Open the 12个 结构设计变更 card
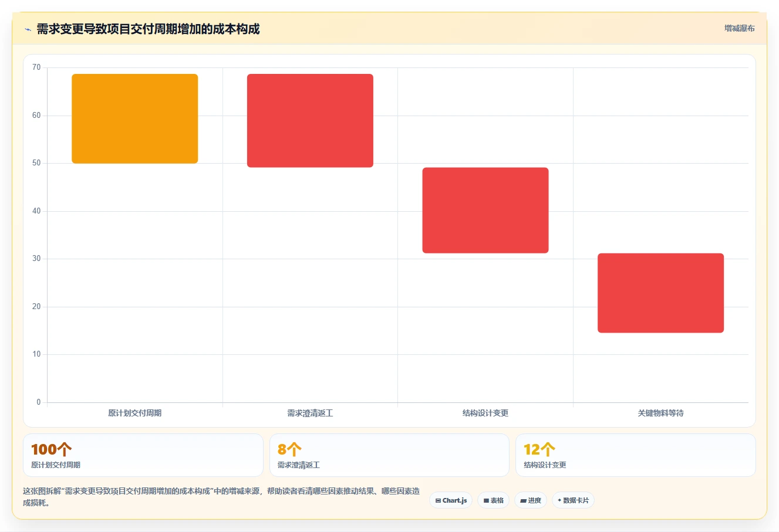Viewport: 779px width, 532px height. [635, 455]
